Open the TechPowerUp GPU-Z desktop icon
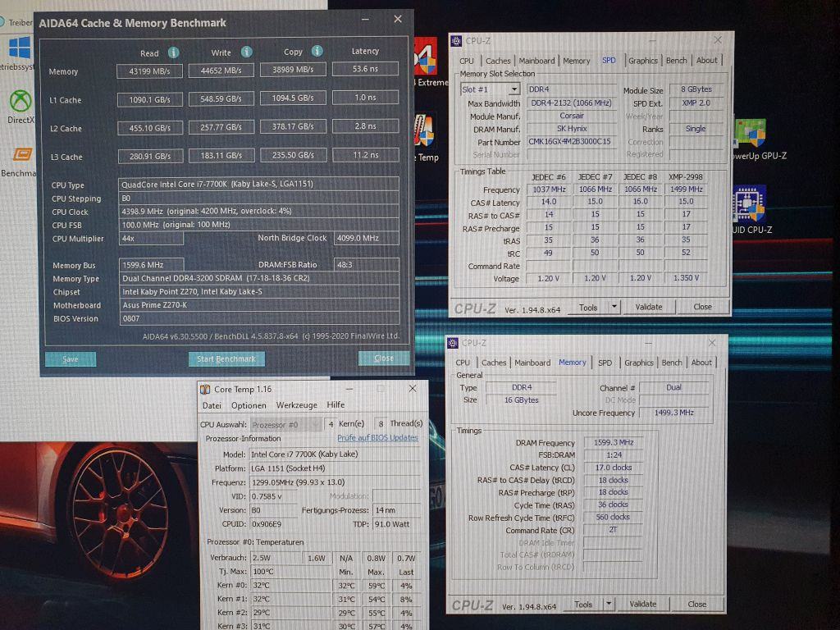Image resolution: width=840 pixels, height=630 pixels. (x=750, y=133)
